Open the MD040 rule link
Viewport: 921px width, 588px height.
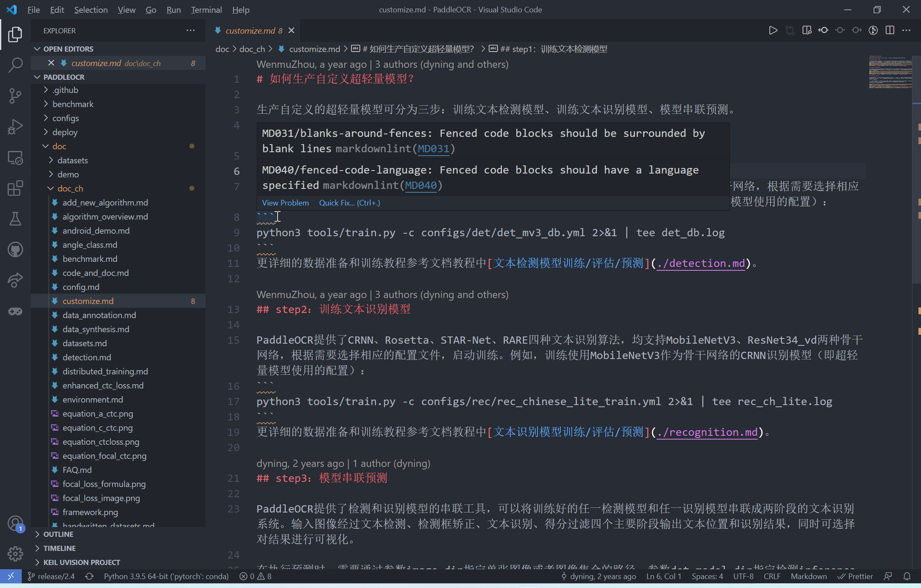(x=421, y=185)
